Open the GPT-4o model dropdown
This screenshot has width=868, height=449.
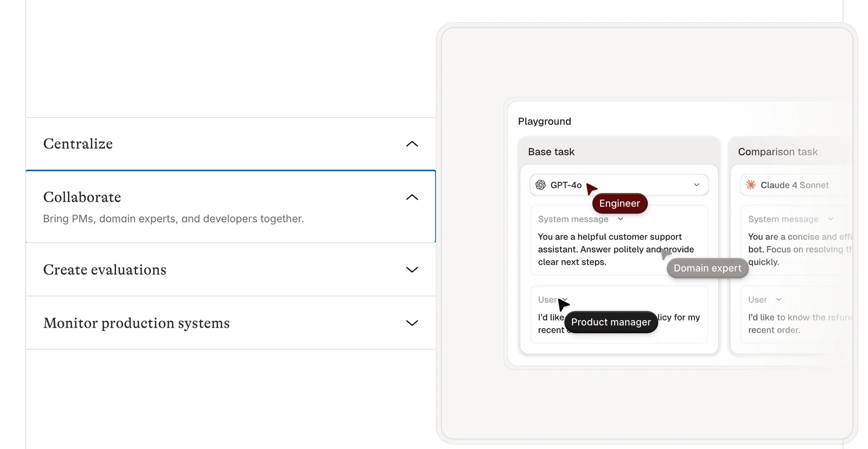(697, 185)
